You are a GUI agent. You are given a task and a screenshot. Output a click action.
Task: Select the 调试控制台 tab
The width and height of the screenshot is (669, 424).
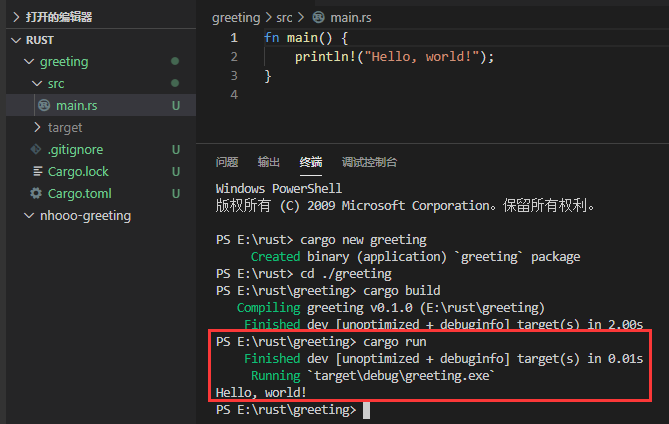point(369,162)
